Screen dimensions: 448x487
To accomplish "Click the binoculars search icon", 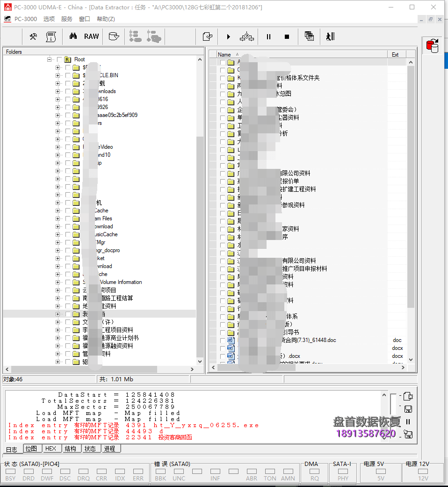I will click(73, 36).
